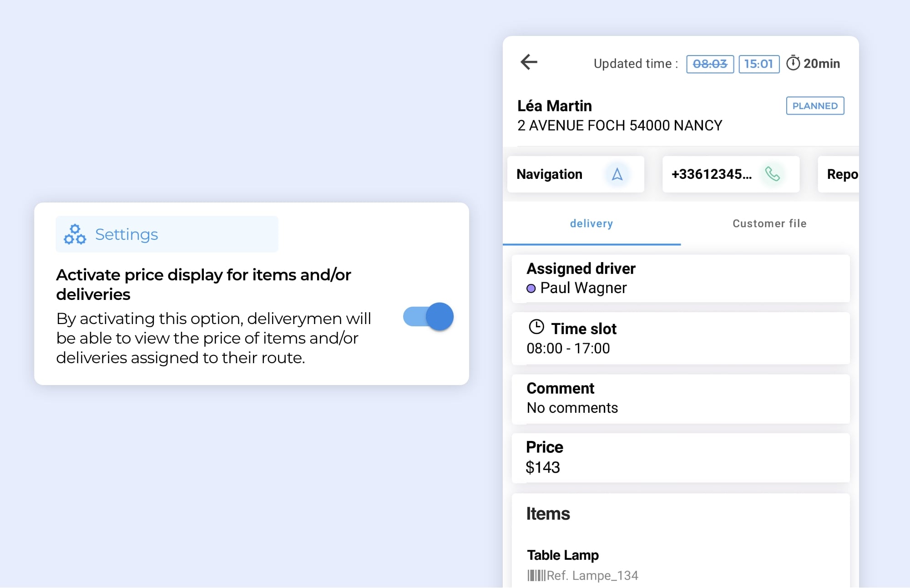
Task: Tap the green phone call icon
Action: (x=772, y=174)
